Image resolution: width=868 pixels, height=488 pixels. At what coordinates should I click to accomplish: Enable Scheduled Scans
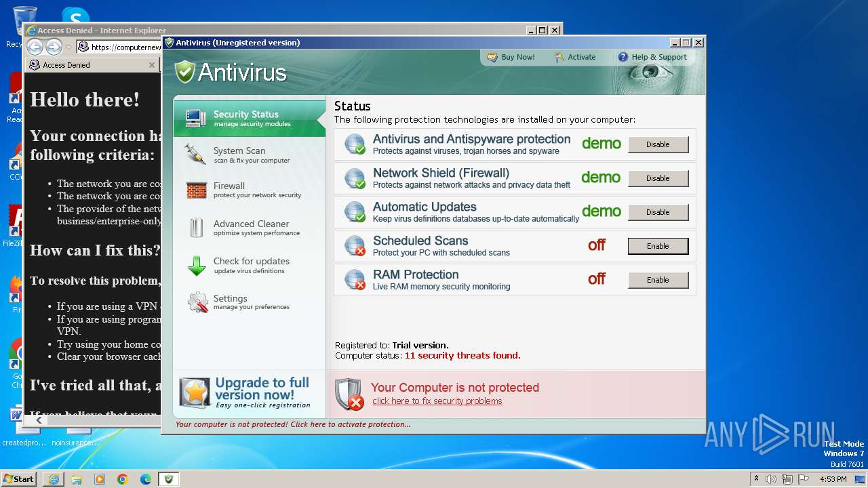(x=658, y=246)
